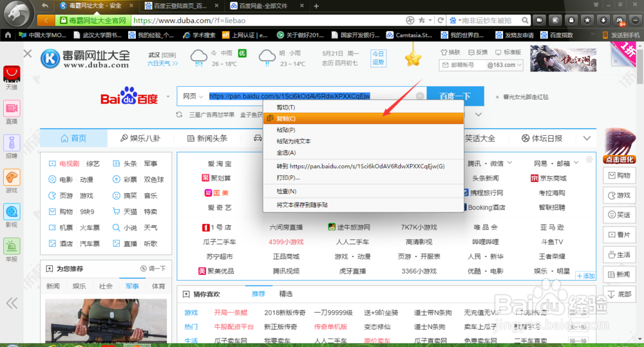The width and height of the screenshot is (644, 347).
Task: Open the 新闻头条 navigation tab
Action: click(207, 138)
